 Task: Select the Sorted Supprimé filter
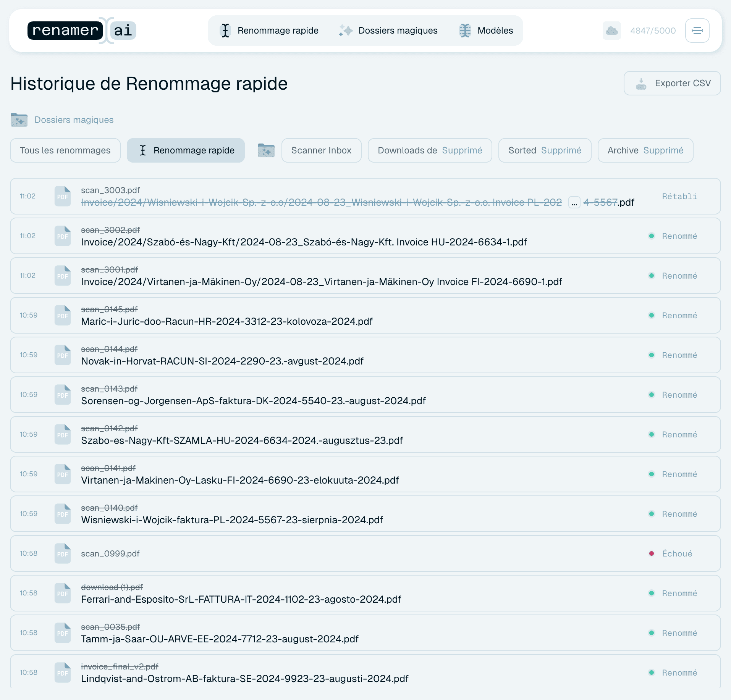pyautogui.click(x=545, y=150)
